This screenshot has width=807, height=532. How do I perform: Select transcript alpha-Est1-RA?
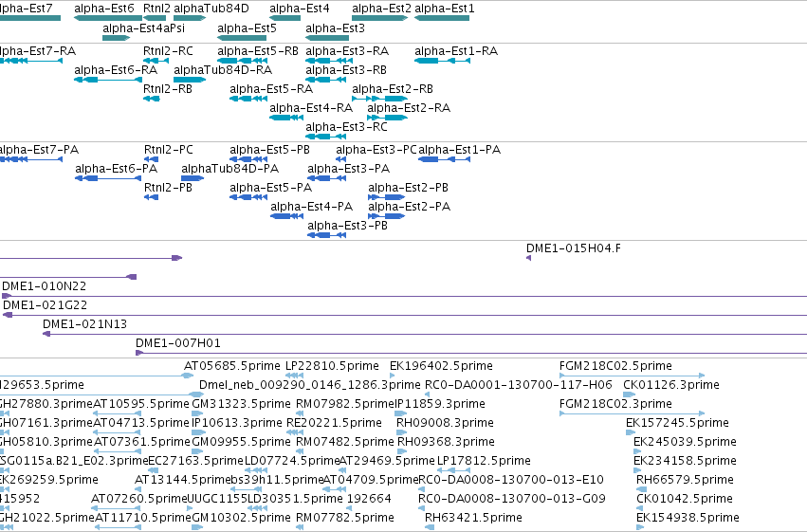[x=442, y=61]
